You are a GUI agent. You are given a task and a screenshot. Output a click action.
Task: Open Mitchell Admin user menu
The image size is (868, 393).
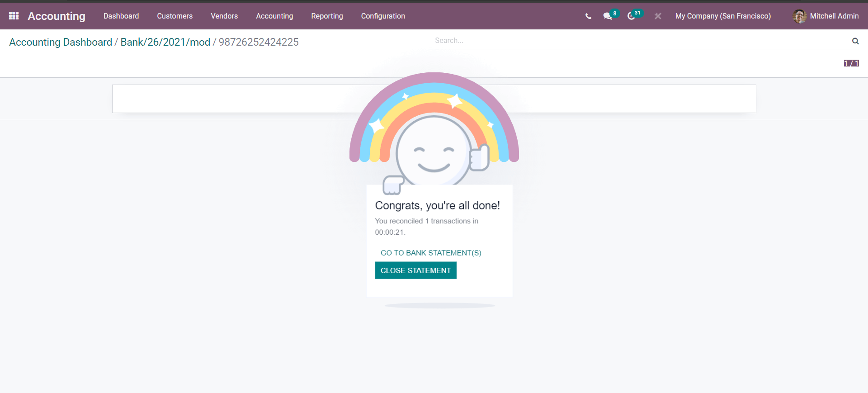pyautogui.click(x=826, y=16)
